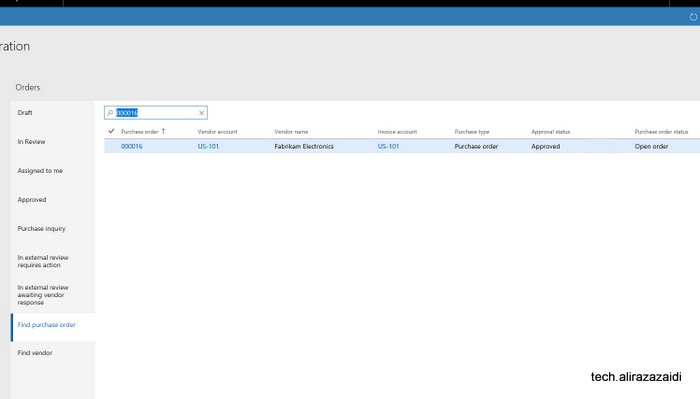Screen dimensions: 700x399
Task: Select In external review awaiting vendor response
Action: pyautogui.click(x=53, y=295)
